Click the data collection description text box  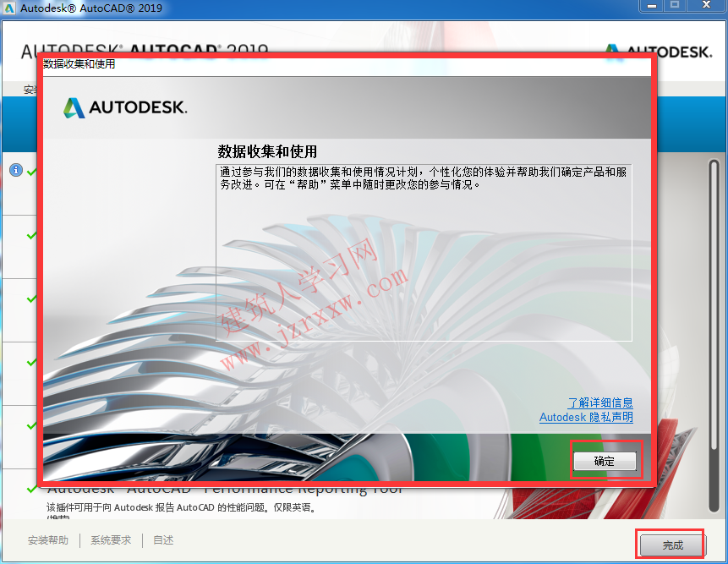point(424,253)
